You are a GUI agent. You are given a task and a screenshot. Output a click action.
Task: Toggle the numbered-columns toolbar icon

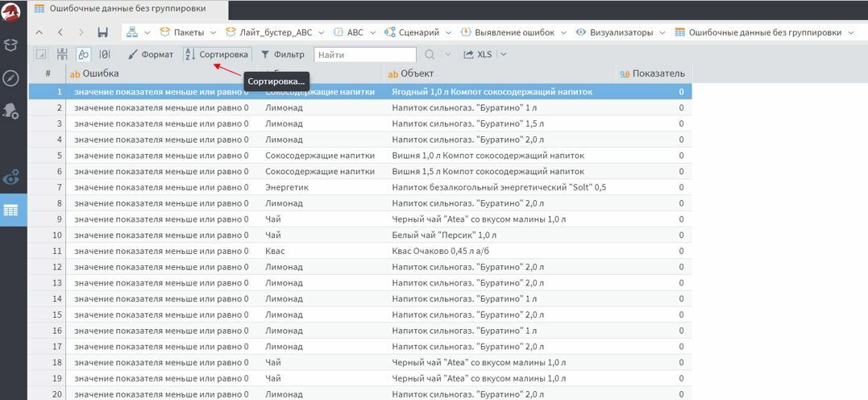tap(62, 54)
